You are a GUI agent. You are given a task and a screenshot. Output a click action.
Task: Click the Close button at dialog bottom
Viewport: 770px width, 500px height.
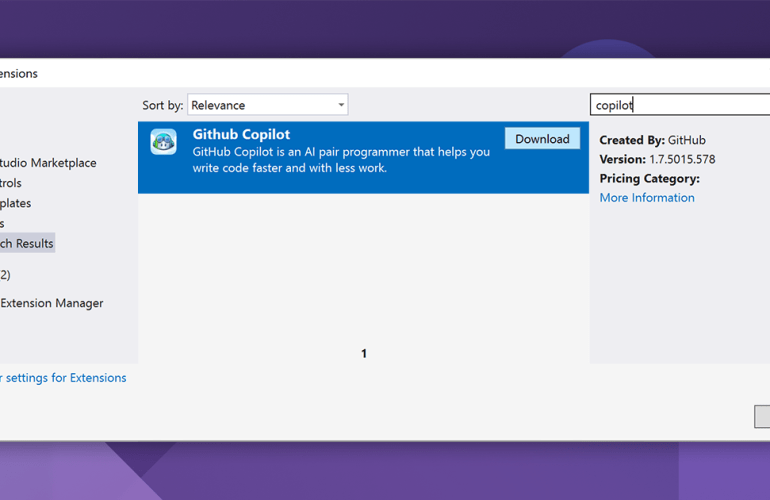coord(762,417)
